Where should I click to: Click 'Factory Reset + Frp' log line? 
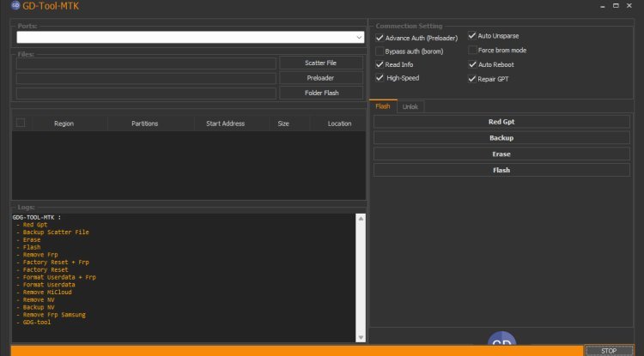[x=56, y=262]
